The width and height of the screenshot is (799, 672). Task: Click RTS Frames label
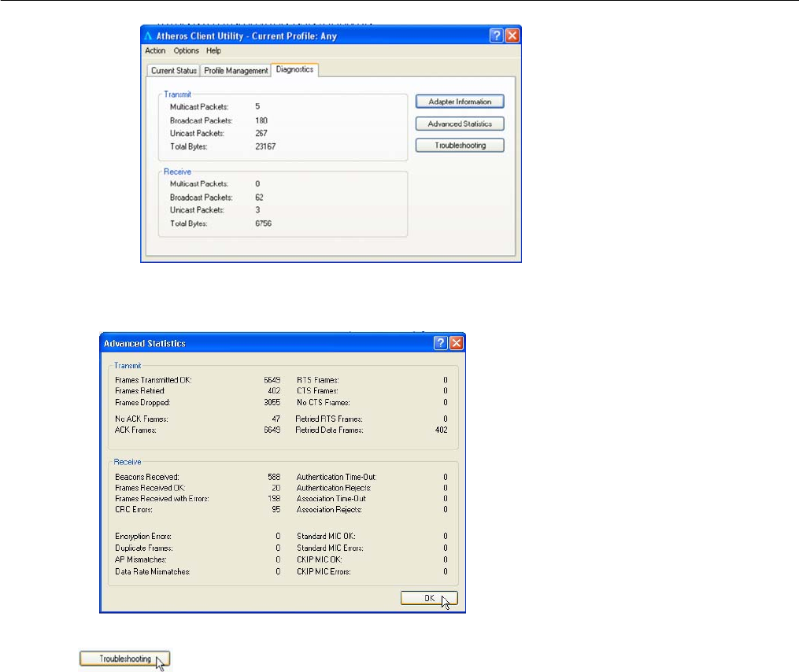point(318,380)
